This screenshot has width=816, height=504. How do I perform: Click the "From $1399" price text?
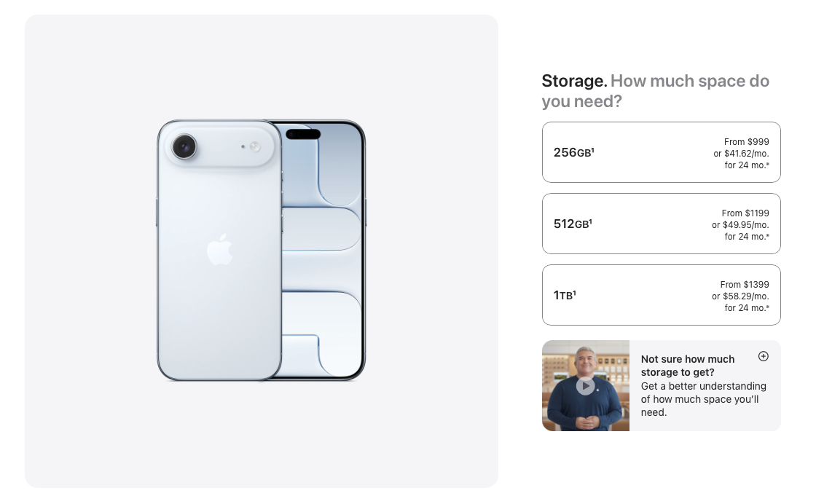[x=744, y=285]
